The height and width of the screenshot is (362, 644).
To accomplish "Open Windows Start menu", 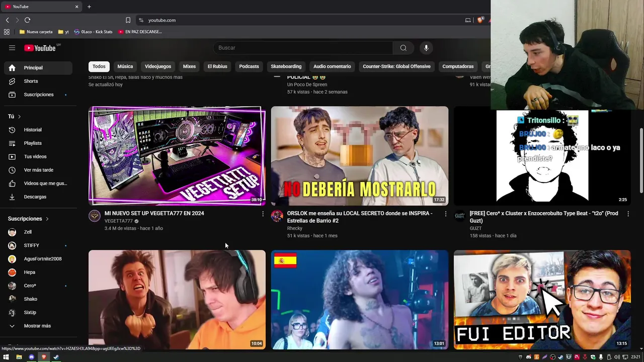I will coord(6,357).
